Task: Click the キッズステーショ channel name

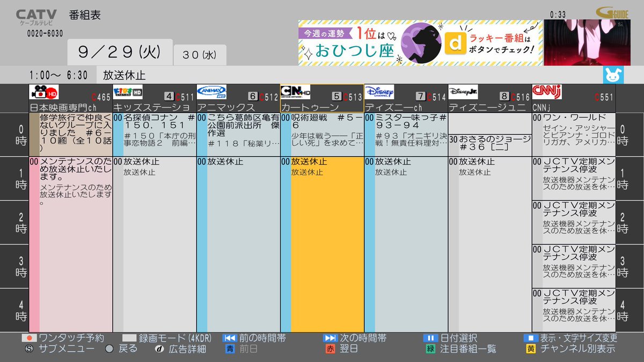Action: coord(151,107)
